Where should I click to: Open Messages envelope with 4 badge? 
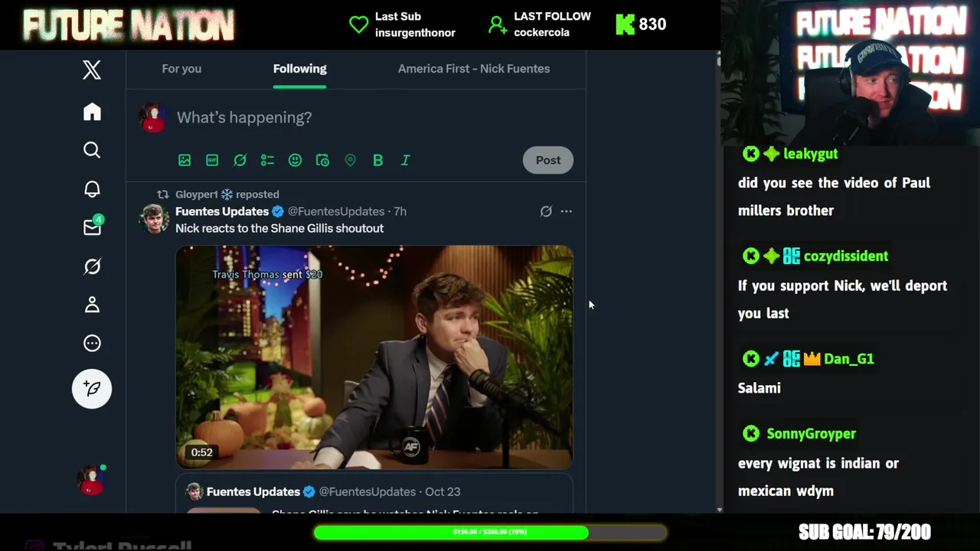[93, 227]
